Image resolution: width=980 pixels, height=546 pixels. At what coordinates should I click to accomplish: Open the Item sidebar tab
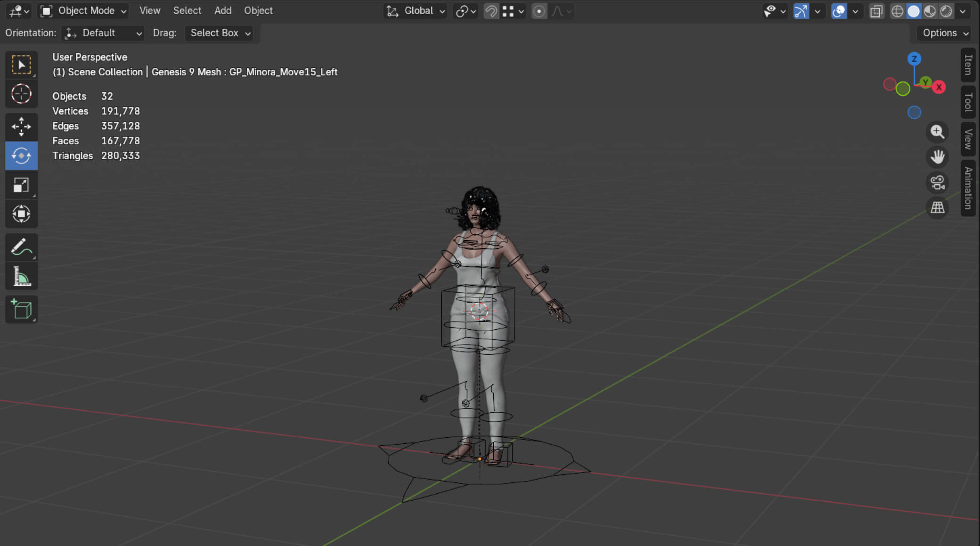click(968, 65)
